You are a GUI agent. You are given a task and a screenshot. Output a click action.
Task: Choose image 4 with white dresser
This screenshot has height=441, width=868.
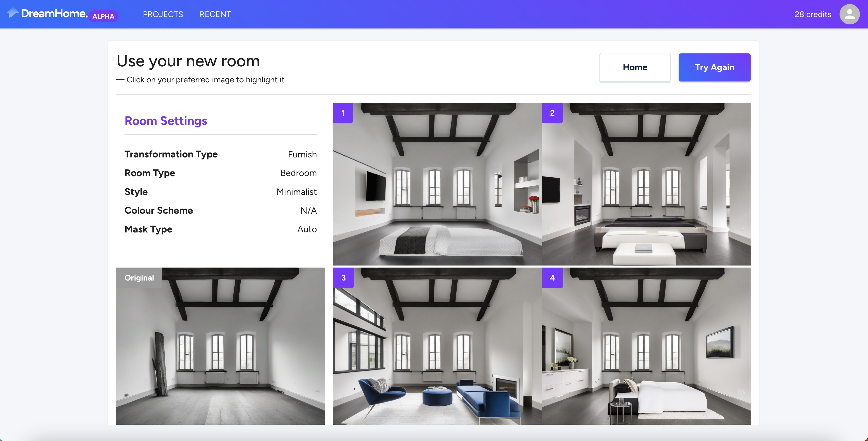click(x=646, y=351)
